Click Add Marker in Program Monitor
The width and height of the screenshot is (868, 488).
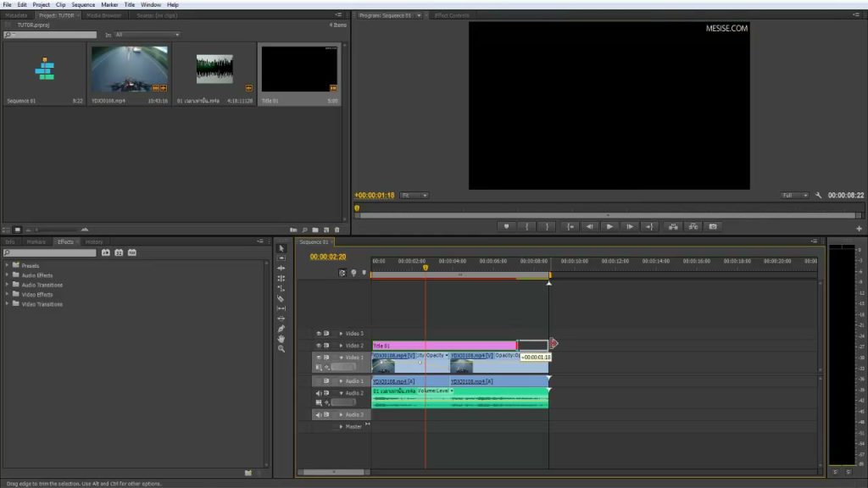(506, 226)
